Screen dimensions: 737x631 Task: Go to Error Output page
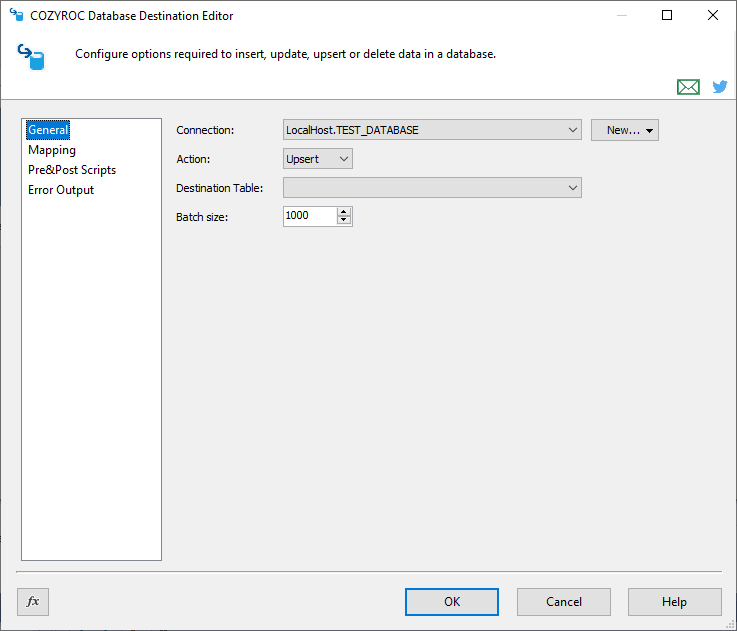click(x=61, y=190)
